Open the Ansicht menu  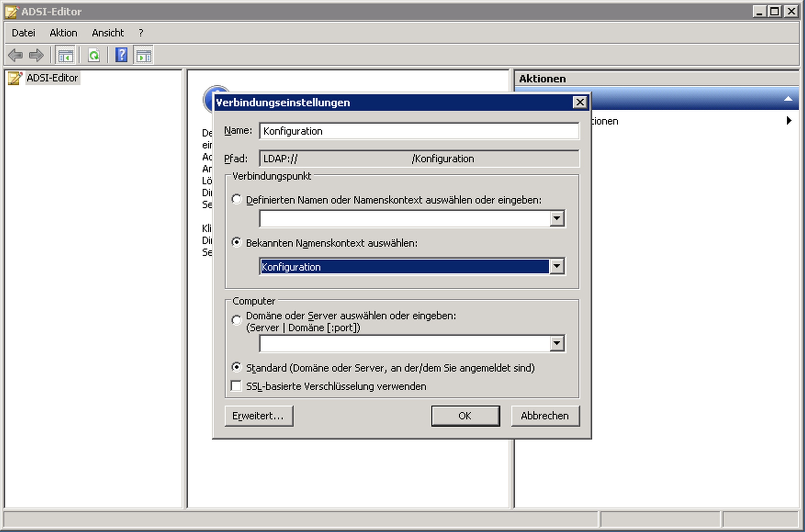pyautogui.click(x=108, y=33)
